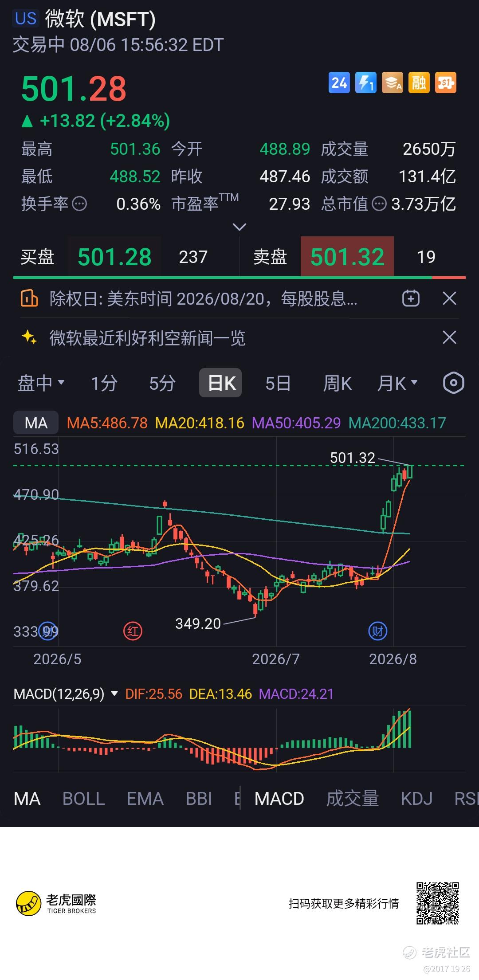Viewport: 479px width, 980px height.
Task: Tap the orange stacked-layers A badge
Action: pyautogui.click(x=393, y=83)
